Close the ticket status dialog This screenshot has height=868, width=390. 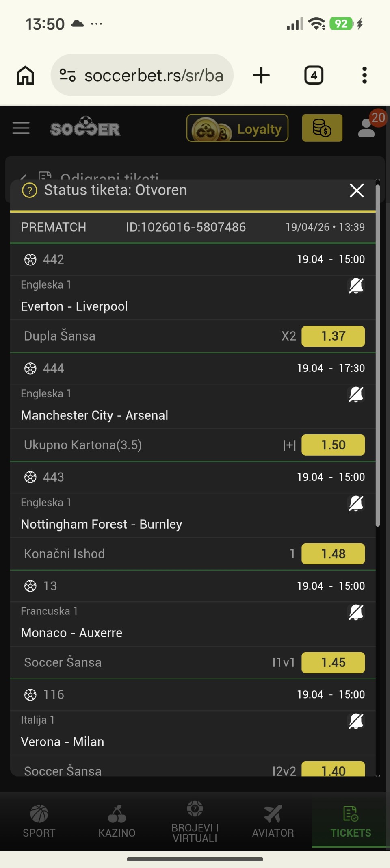tap(357, 190)
